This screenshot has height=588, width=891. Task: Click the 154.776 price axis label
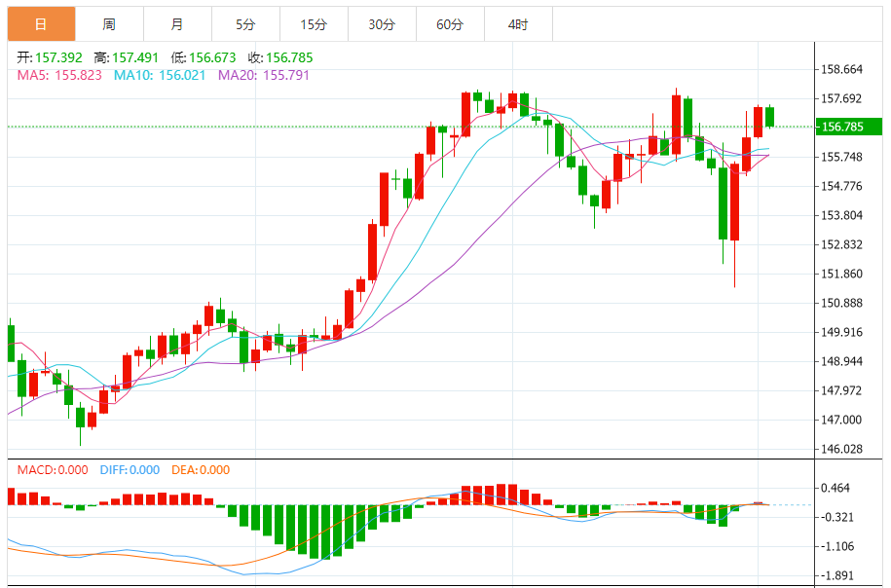click(x=841, y=186)
